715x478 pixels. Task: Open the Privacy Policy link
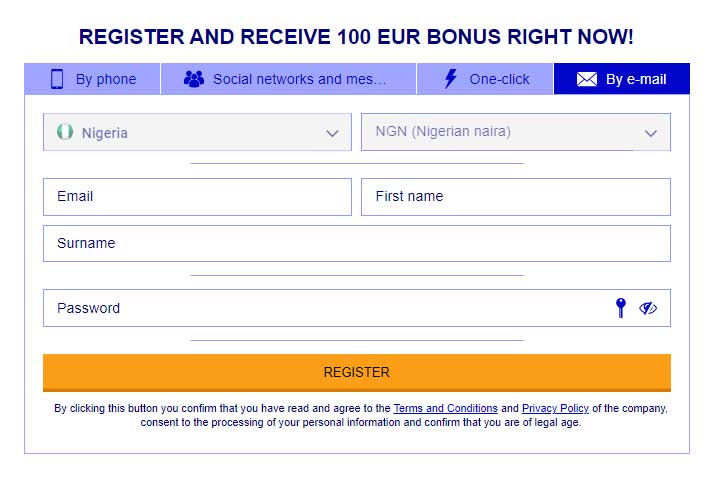[555, 408]
